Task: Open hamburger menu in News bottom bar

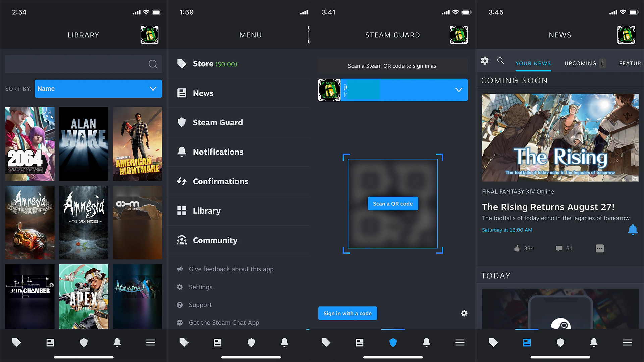Action: [627, 342]
